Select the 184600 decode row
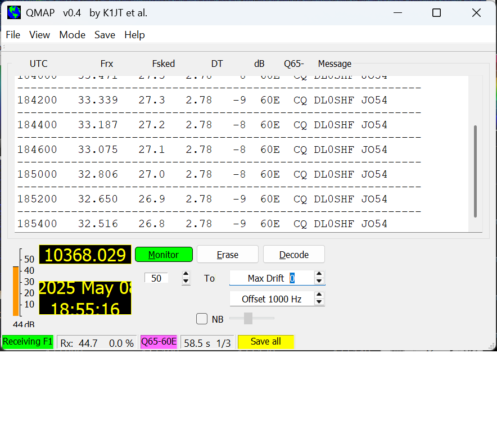The height and width of the screenshot is (448, 497). coord(202,150)
